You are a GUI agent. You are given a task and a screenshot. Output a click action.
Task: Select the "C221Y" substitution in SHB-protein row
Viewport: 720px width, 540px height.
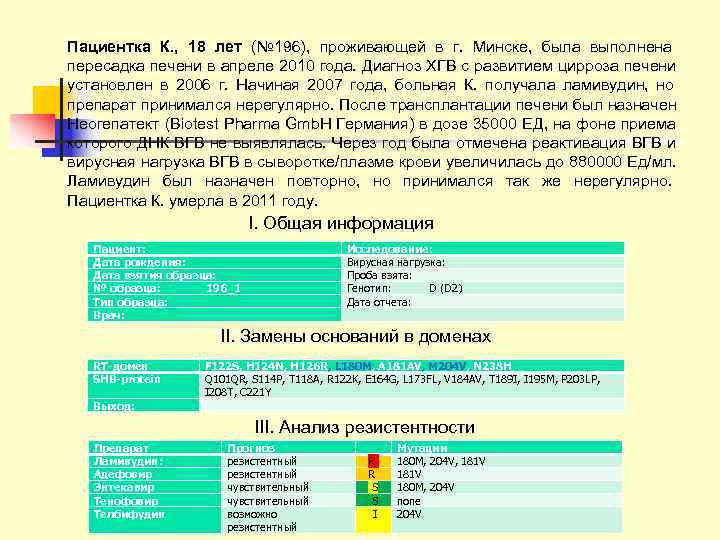click(257, 392)
